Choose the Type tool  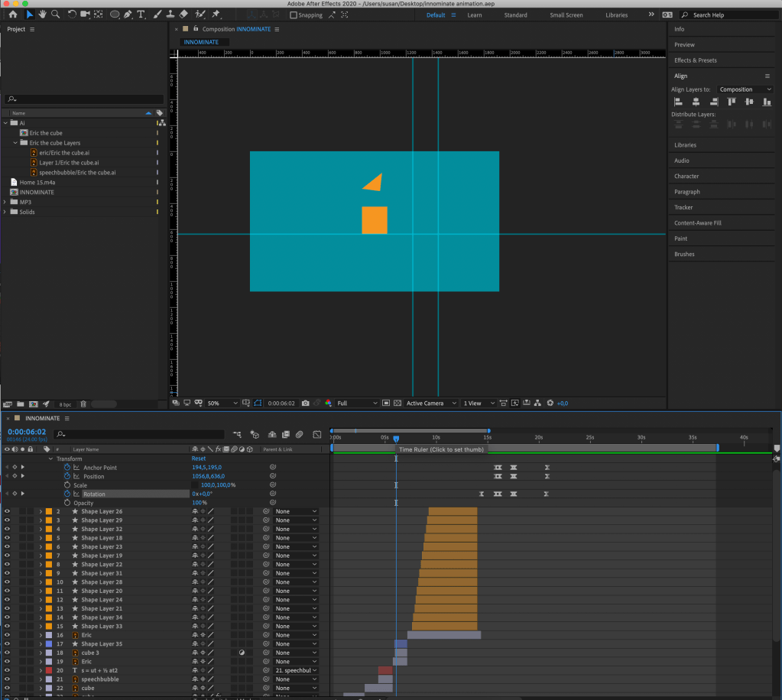(141, 15)
